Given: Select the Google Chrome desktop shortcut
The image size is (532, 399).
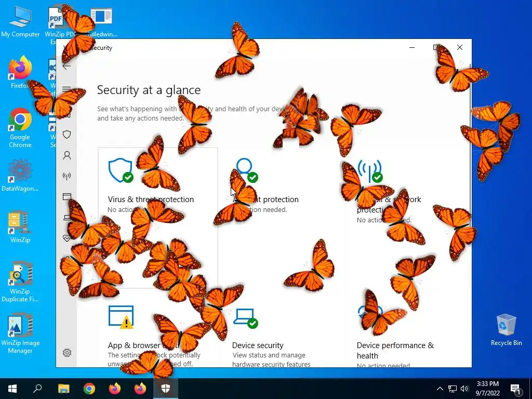Looking at the screenshot, I should (x=20, y=128).
